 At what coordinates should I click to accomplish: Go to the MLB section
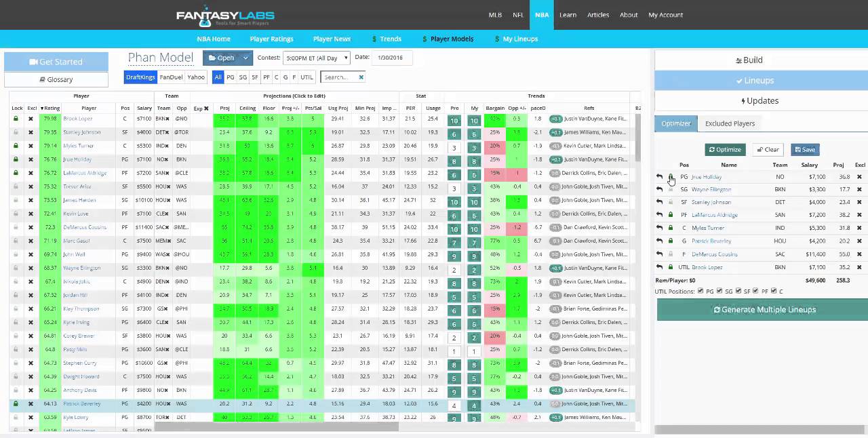(495, 15)
